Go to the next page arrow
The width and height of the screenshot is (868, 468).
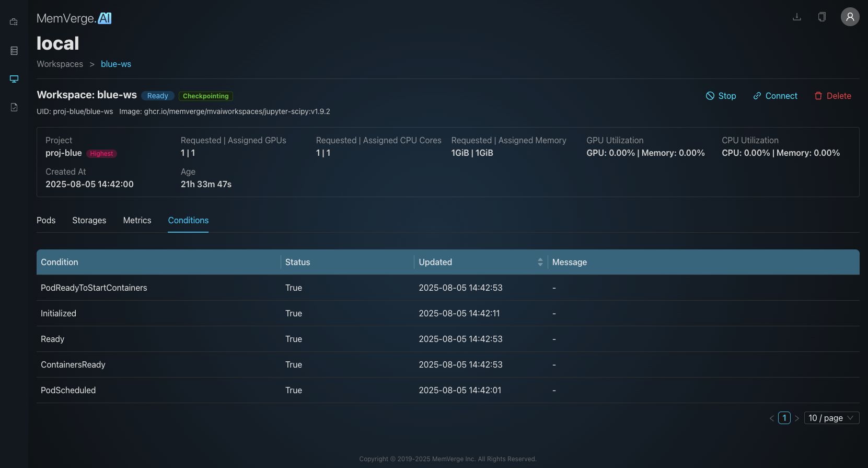[797, 418]
